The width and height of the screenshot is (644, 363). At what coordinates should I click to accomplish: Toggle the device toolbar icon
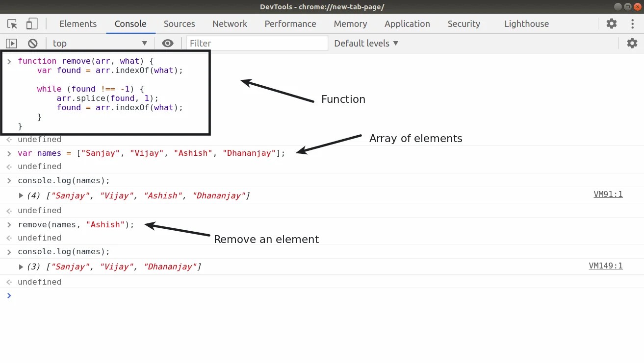click(x=32, y=24)
